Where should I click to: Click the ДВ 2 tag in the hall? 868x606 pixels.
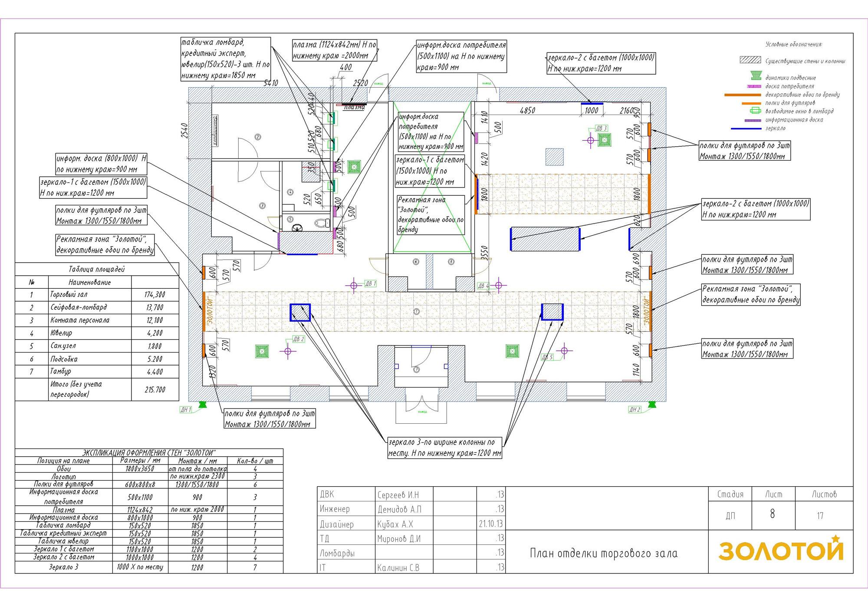(299, 339)
